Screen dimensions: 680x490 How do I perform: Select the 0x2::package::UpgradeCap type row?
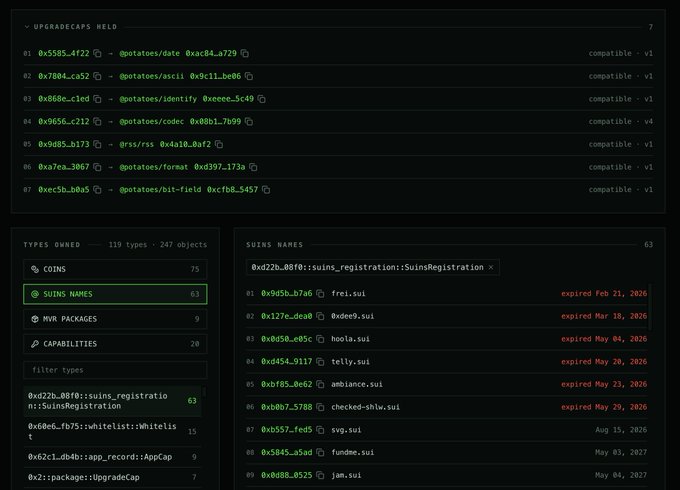click(x=112, y=477)
